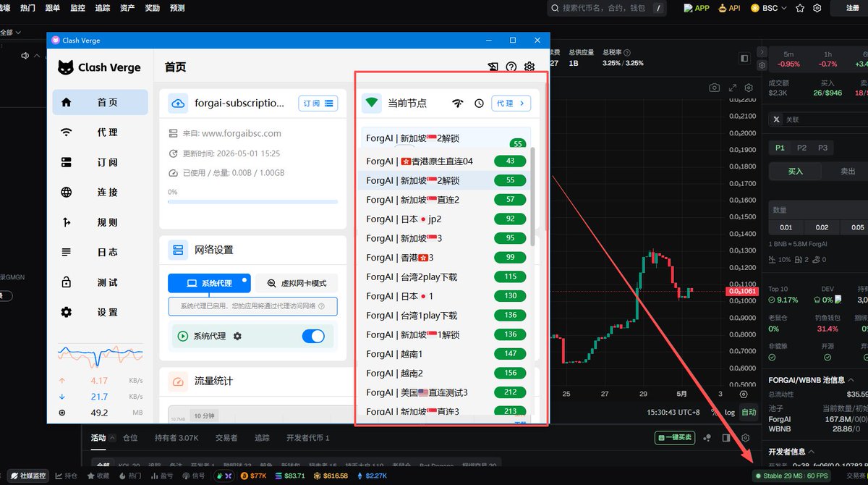Open 资产 menu in GMGN top navigation
This screenshot has height=485, width=868.
click(x=127, y=8)
